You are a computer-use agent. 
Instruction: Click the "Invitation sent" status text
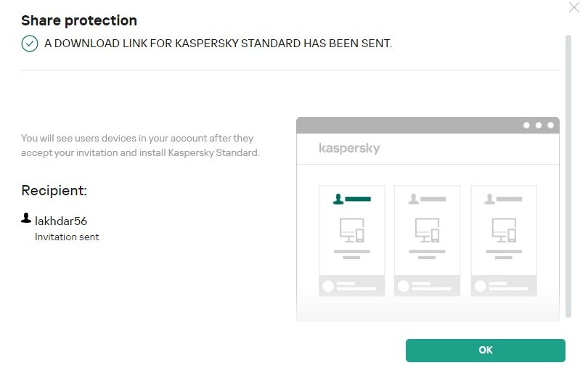coord(67,237)
